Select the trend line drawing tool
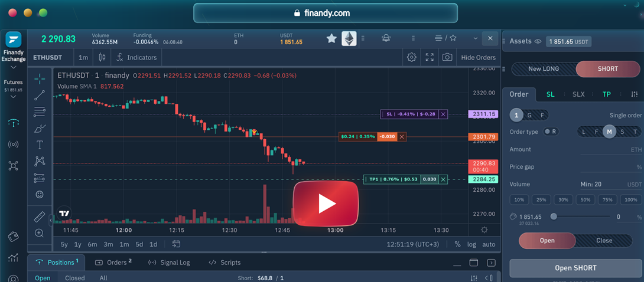Viewport: 644px width, 282px height. 40,95
